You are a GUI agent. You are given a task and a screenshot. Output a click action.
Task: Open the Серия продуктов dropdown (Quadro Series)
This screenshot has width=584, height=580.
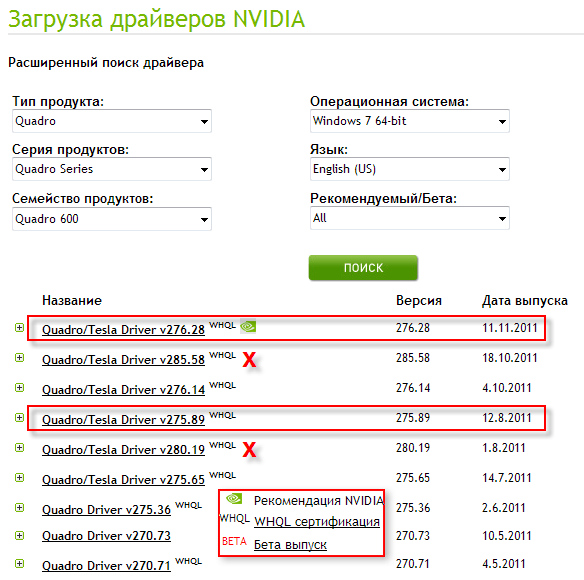(112, 169)
